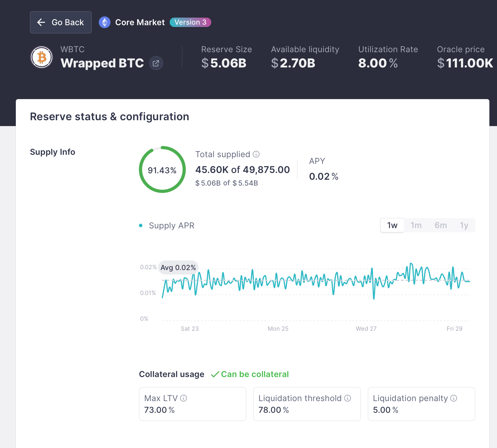Click the 91.43% supply progress ring
This screenshot has height=448, width=497.
click(x=162, y=169)
